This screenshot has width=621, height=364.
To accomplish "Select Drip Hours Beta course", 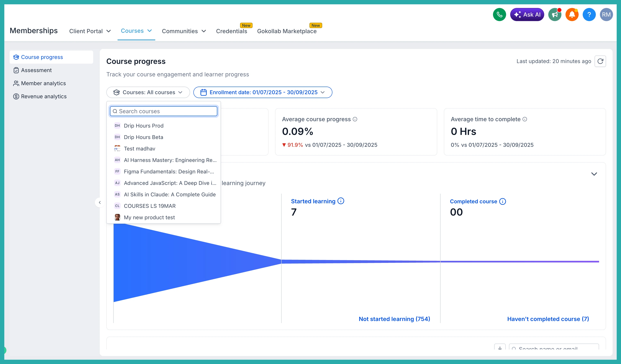I will (x=164, y=137).
